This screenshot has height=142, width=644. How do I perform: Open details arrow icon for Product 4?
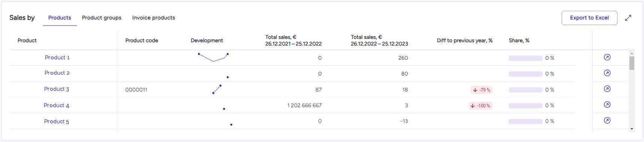(x=607, y=105)
